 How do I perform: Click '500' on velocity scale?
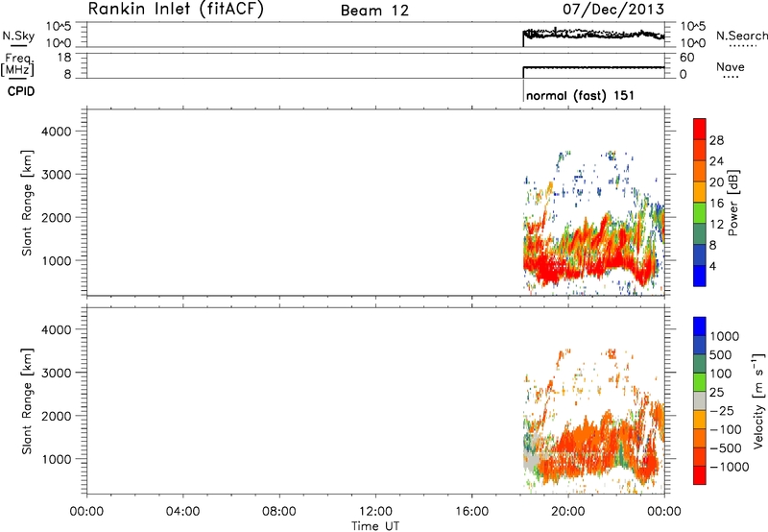(x=721, y=355)
